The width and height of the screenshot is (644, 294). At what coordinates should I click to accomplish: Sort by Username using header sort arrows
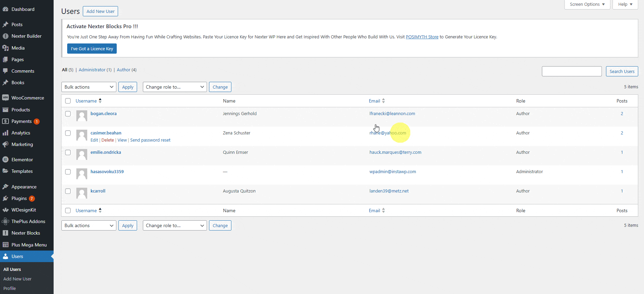click(100, 101)
